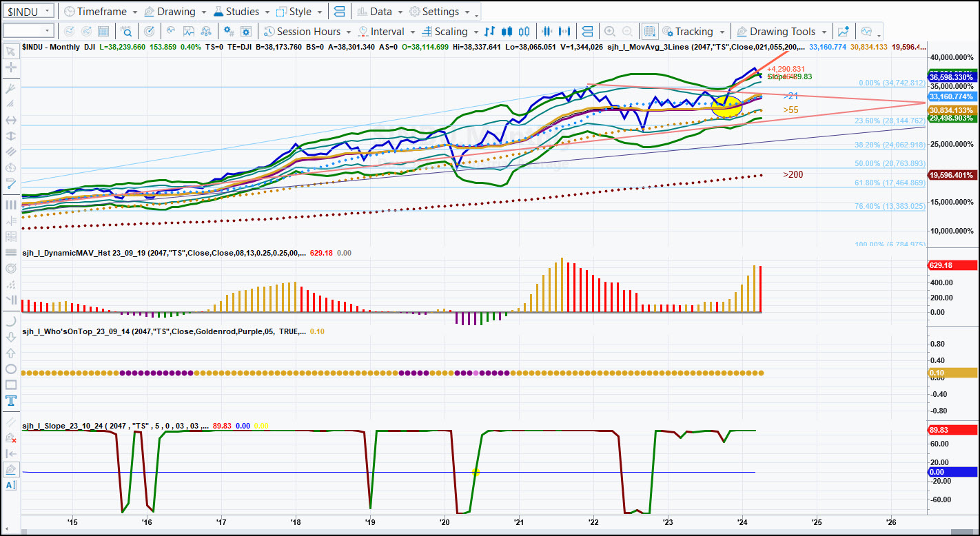Click the 629.18 red histogram value label
Screen dimensions: 980x536
click(952, 265)
